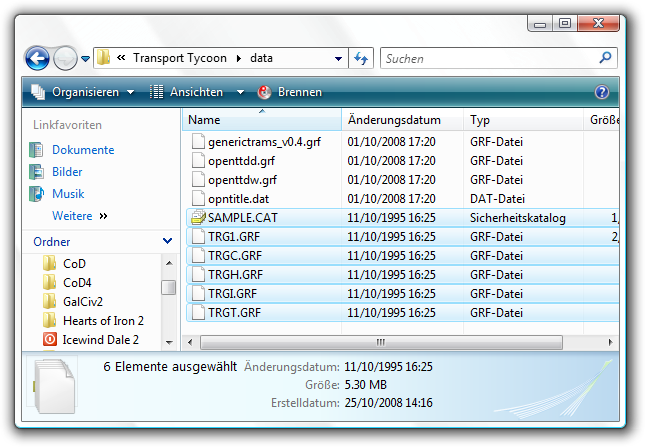Image resolution: width=645 pixels, height=447 pixels.
Task: Open the Help question mark icon
Action: [602, 92]
